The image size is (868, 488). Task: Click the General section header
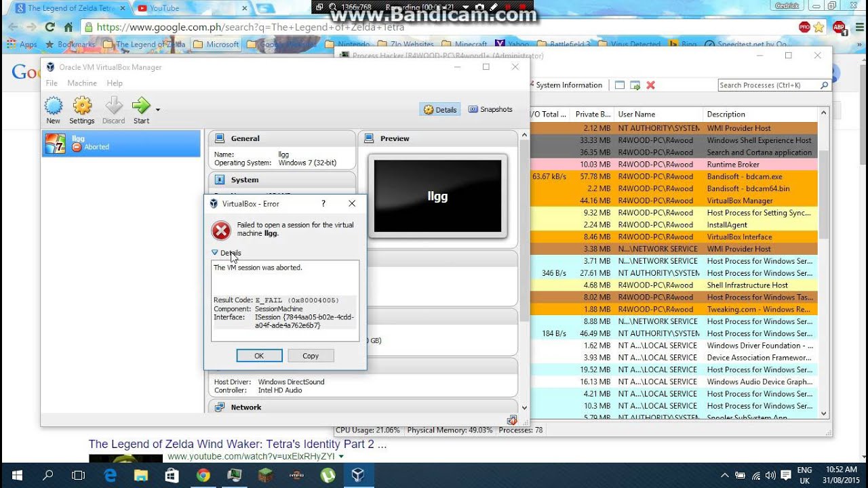pos(281,138)
